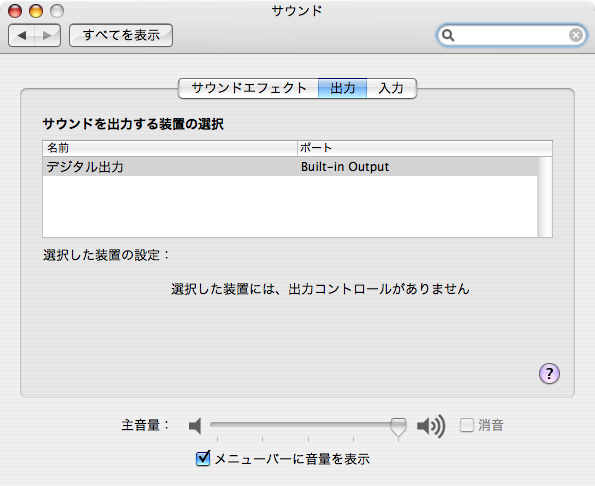The width and height of the screenshot is (595, 486).
Task: Click the yellow minimize window button
Action: (x=36, y=11)
